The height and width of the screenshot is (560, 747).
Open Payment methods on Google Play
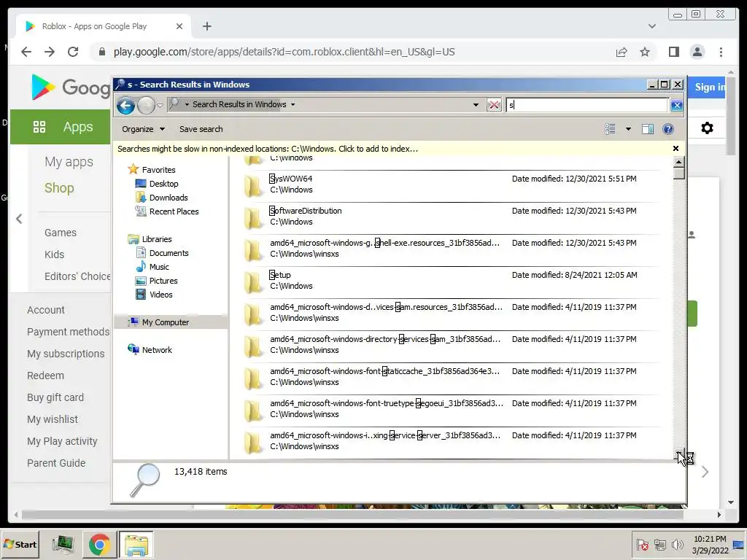(x=68, y=332)
